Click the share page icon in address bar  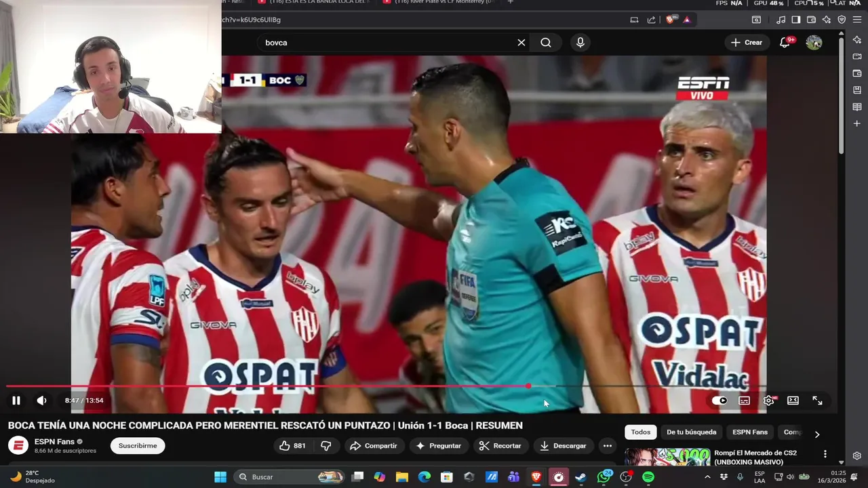(652, 20)
